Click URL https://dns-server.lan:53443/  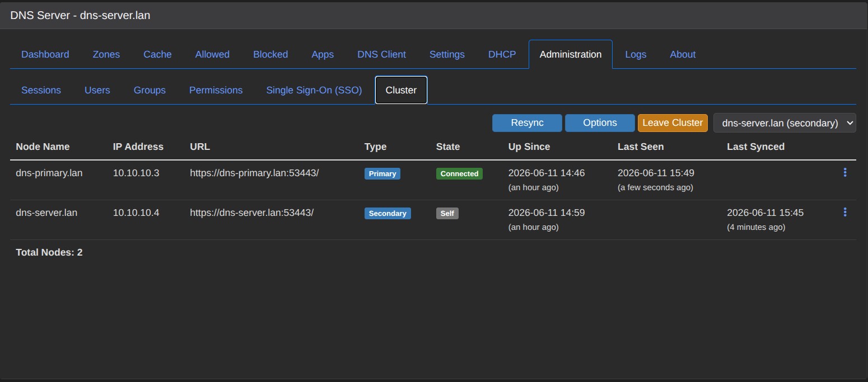click(252, 213)
